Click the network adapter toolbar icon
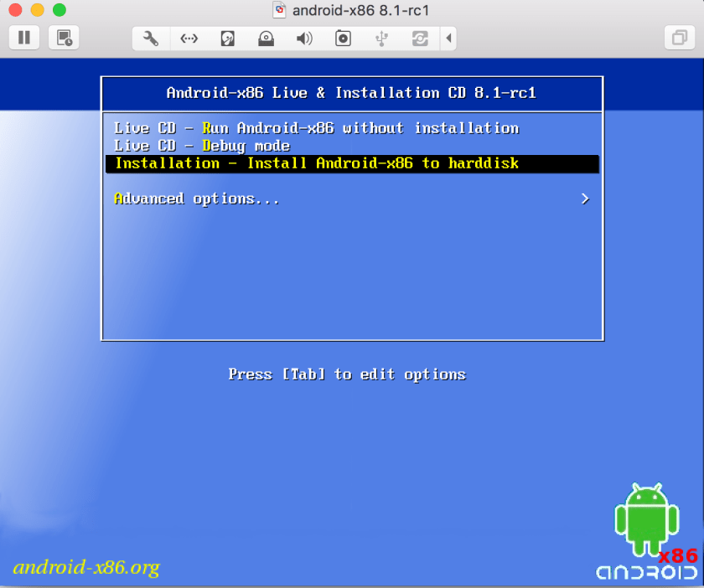The width and height of the screenshot is (704, 588). click(189, 38)
